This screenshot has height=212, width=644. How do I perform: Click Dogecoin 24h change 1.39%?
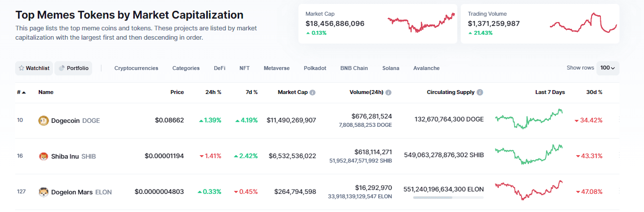(x=210, y=120)
